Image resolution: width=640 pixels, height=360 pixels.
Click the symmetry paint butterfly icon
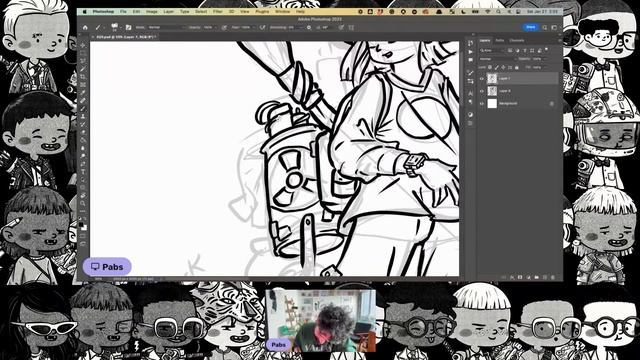(x=351, y=27)
